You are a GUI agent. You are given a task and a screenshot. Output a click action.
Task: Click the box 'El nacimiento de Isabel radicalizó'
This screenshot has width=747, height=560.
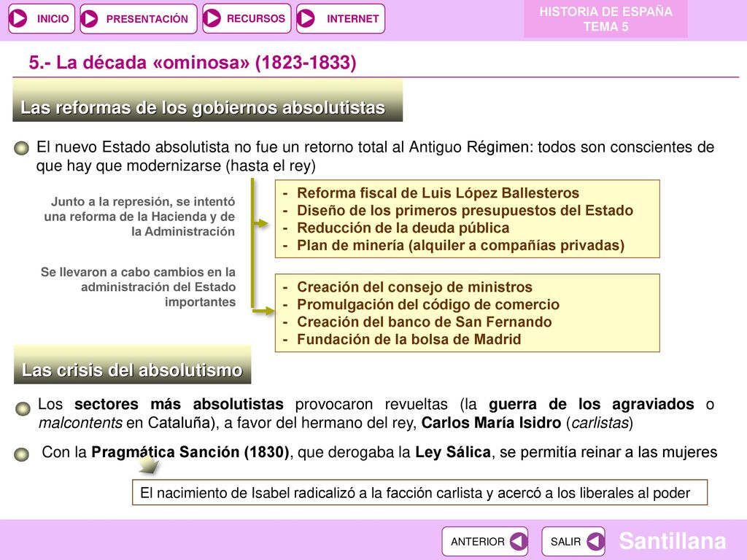click(x=419, y=492)
